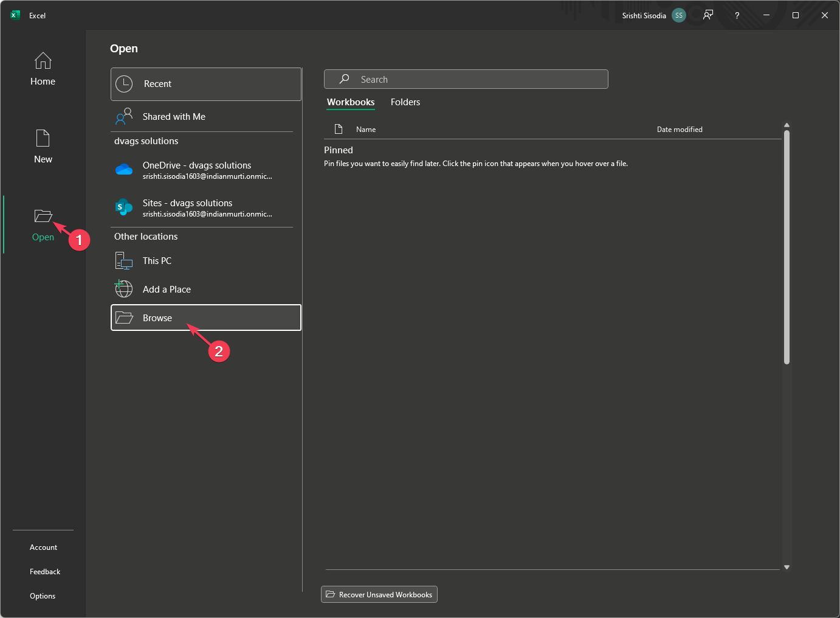
Task: Click the file type column header icon
Action: coord(339,129)
